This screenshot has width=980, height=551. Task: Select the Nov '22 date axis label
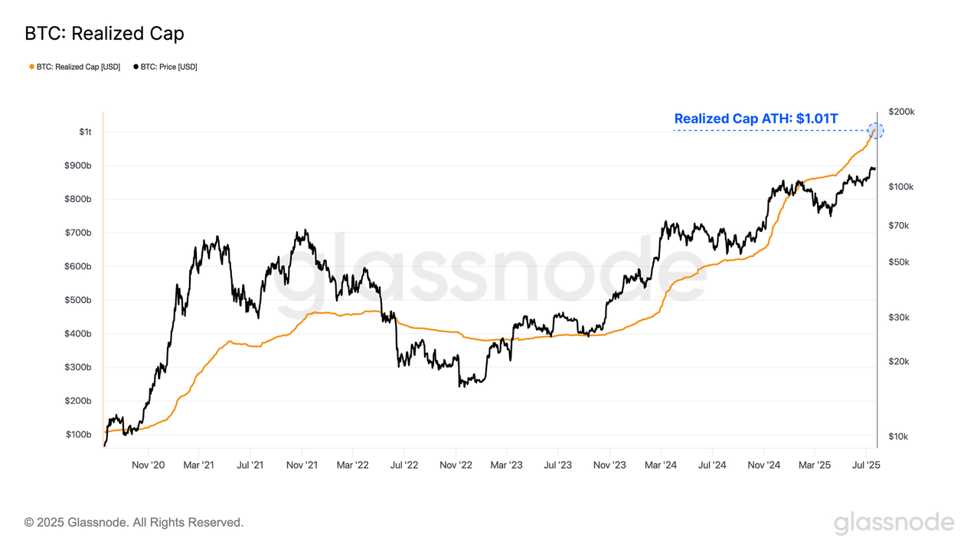click(456, 465)
